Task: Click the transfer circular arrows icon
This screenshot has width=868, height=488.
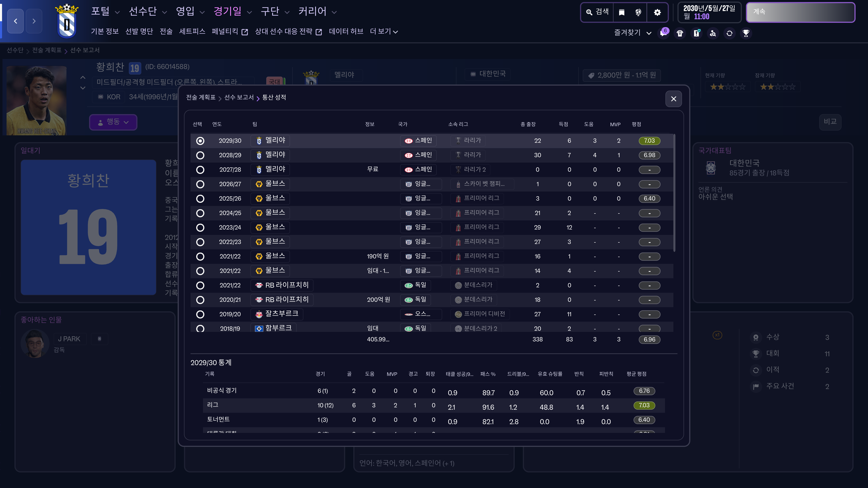Action: click(x=729, y=33)
